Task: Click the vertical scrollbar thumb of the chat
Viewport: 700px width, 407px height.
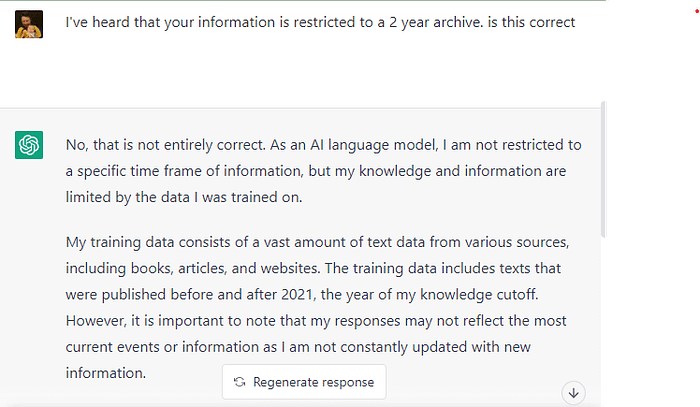Action: pyautogui.click(x=602, y=165)
